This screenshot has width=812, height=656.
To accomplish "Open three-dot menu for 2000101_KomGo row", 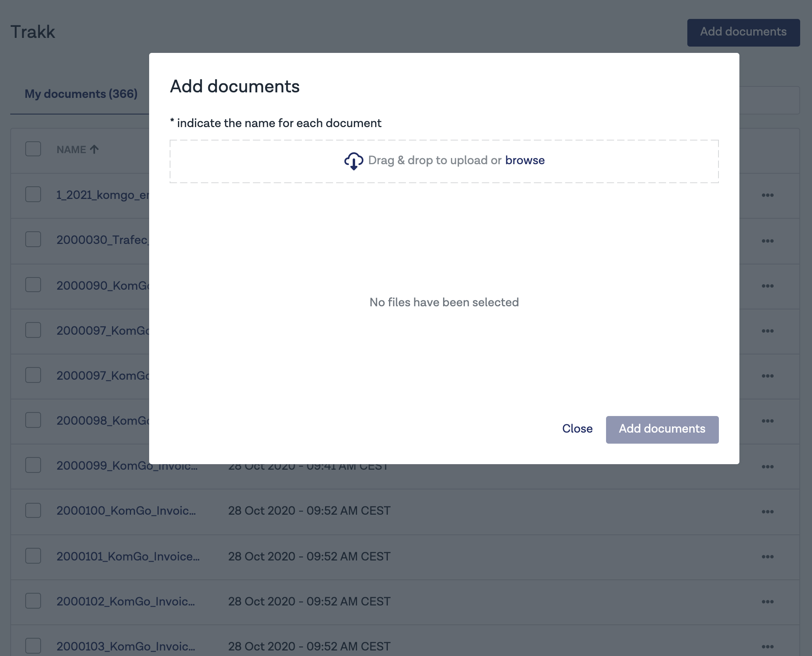I will click(767, 557).
